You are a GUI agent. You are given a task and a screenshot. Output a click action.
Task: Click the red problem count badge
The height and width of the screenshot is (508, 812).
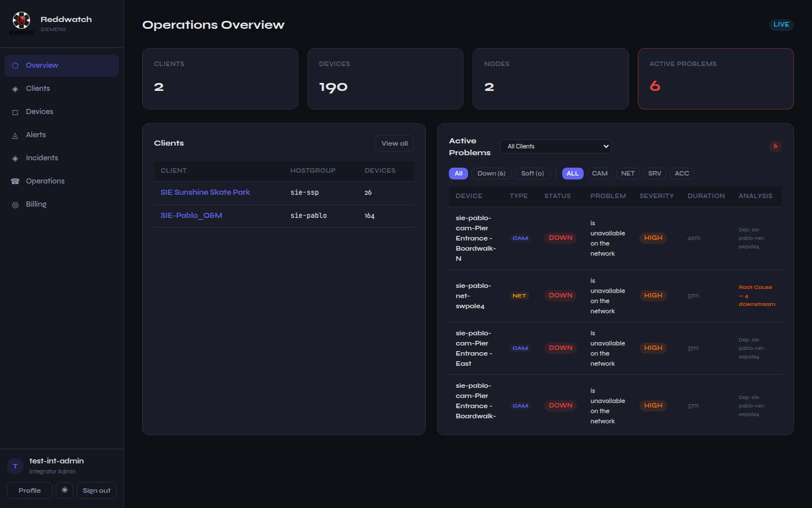pos(775,146)
